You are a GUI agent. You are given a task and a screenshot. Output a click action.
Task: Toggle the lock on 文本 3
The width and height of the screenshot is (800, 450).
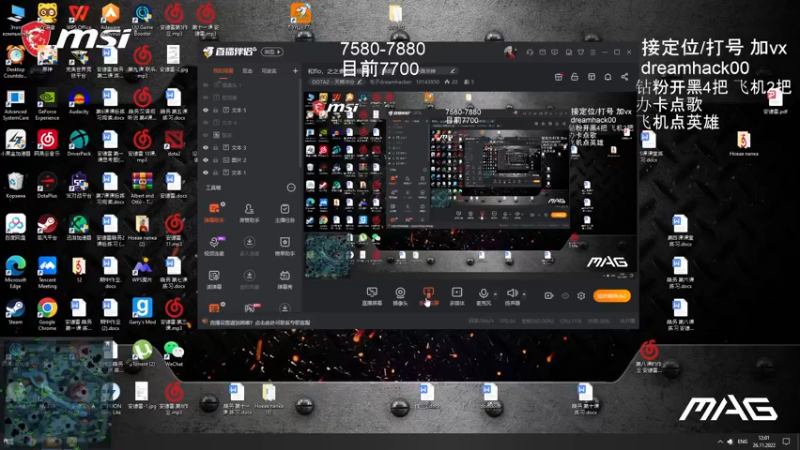pyautogui.click(x=215, y=147)
